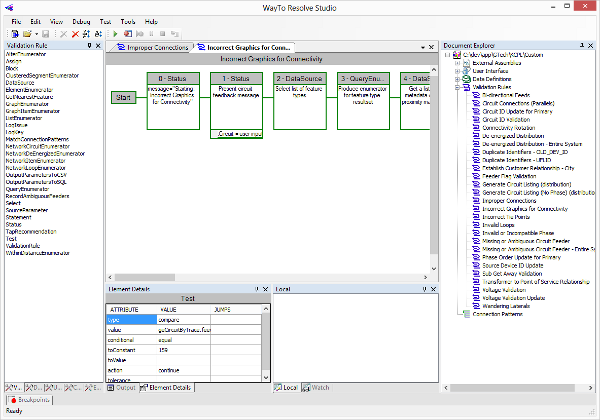Viewport: 600px width, 420px height.
Task: Click the red X delete toolbar icon
Action: click(x=75, y=34)
